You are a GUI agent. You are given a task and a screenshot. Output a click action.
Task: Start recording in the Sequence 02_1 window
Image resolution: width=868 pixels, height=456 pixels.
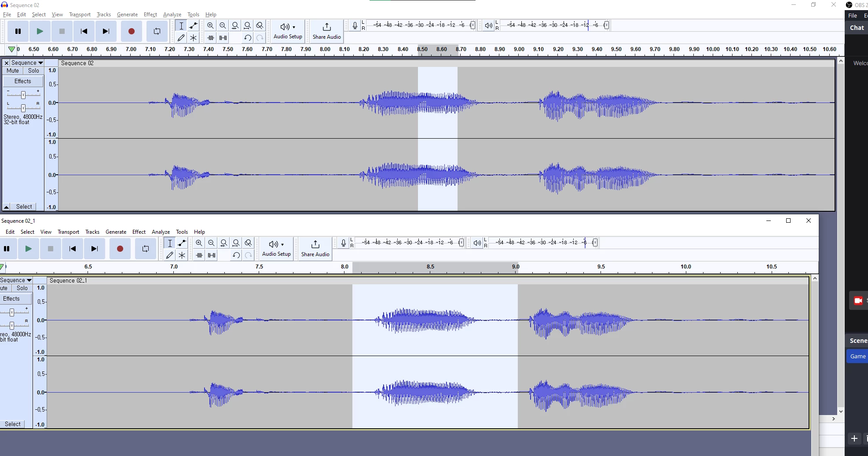120,249
